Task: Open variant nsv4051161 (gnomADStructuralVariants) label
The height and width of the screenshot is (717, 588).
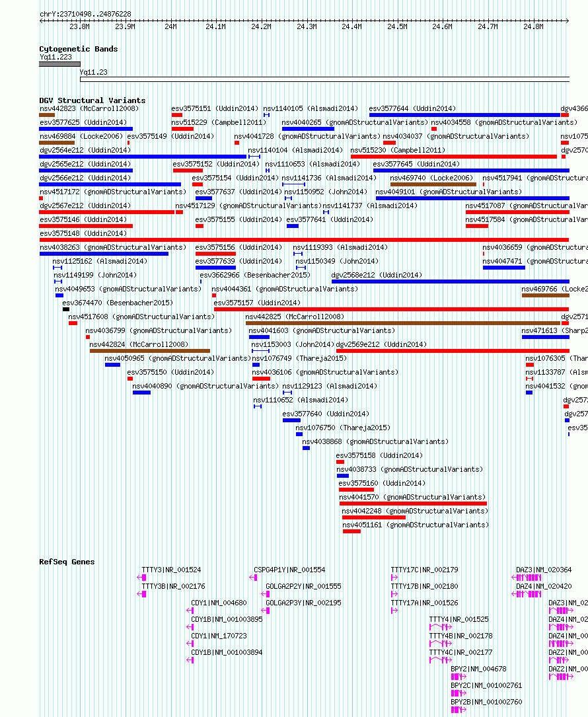Action: 416,525
